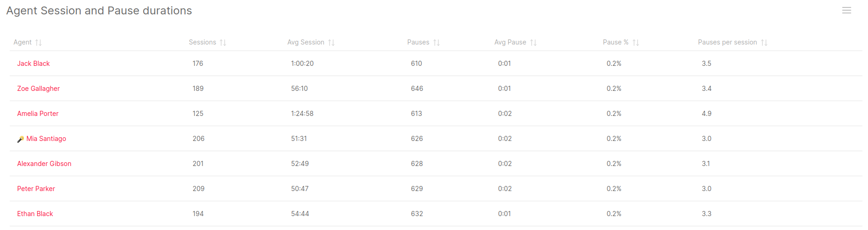
Task: Open the hamburger menu in the top-right corner
Action: coord(846,10)
